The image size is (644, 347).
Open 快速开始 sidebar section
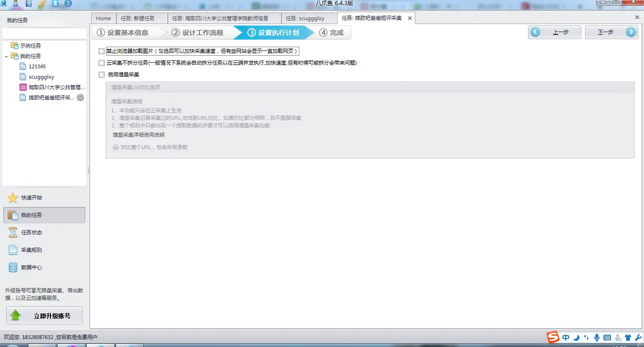point(44,198)
